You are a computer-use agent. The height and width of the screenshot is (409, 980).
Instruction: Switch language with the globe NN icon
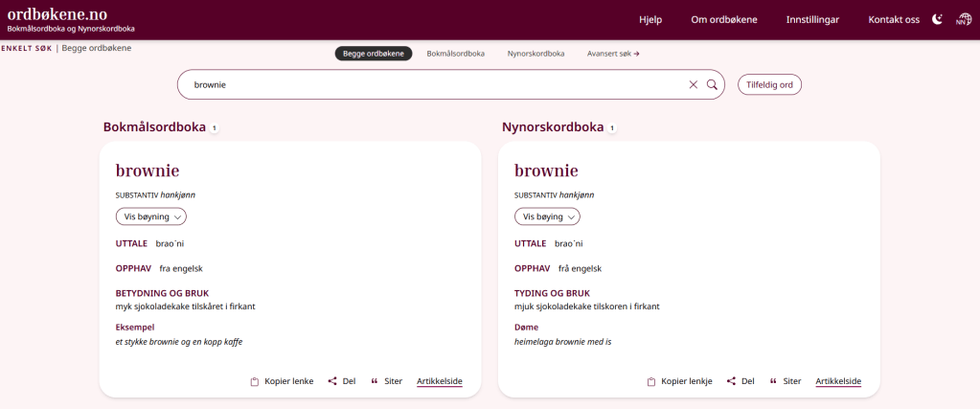963,19
